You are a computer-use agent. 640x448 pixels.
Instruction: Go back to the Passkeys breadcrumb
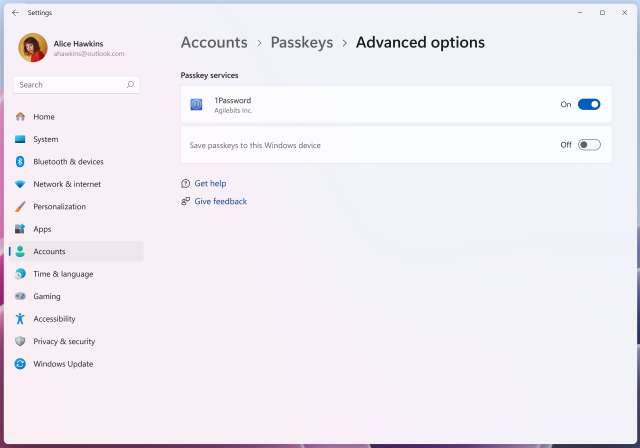coord(302,42)
